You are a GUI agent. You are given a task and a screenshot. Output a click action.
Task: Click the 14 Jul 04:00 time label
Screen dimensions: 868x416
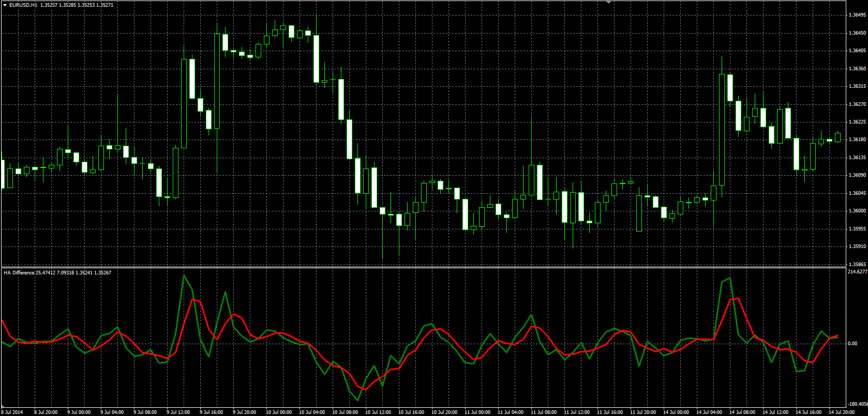point(709,412)
